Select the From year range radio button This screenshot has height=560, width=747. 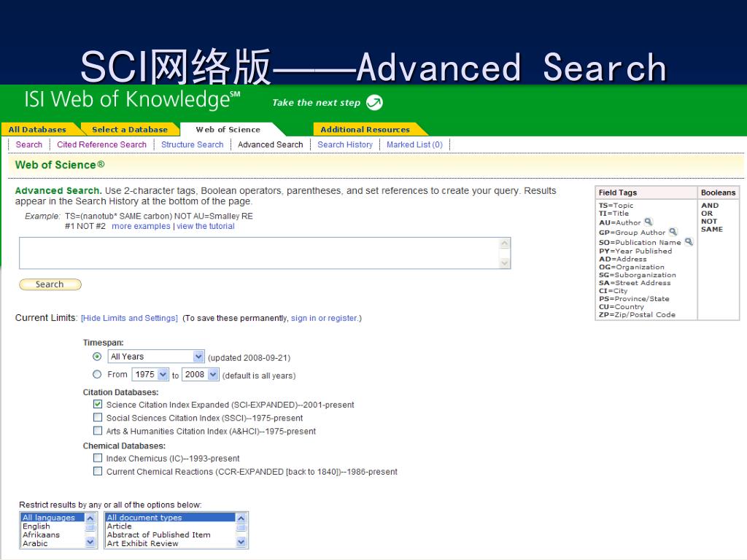(97, 374)
